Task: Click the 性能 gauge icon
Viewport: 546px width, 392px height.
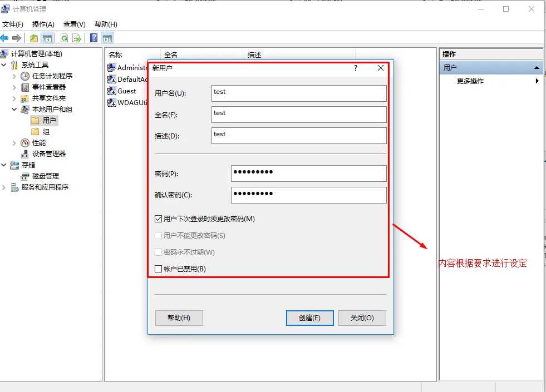Action: (24, 142)
